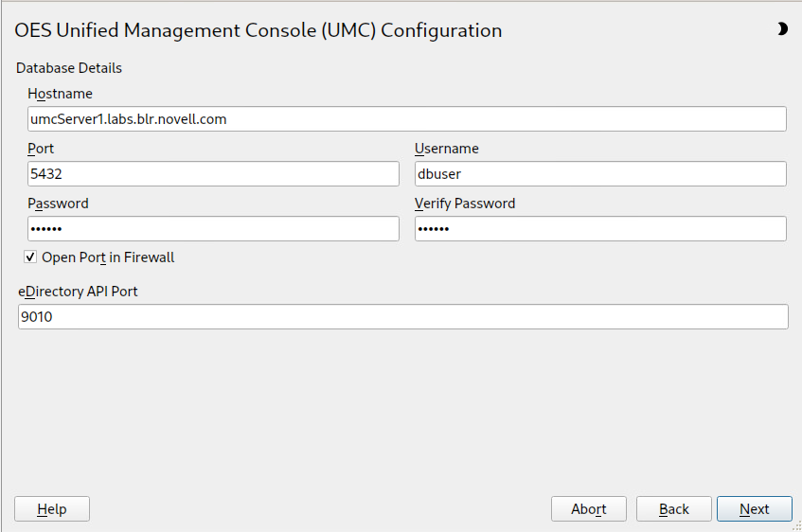Open the Help button
Viewport: 802px width, 532px height.
click(x=52, y=509)
